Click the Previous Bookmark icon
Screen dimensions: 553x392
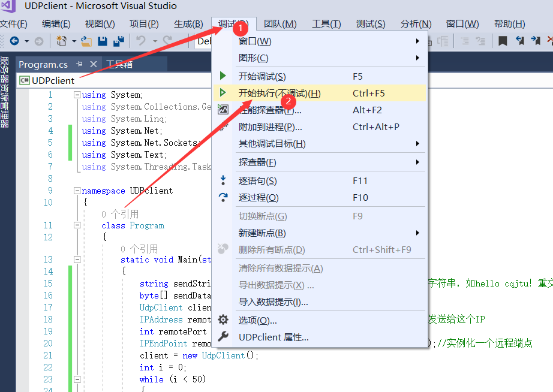[x=520, y=41]
